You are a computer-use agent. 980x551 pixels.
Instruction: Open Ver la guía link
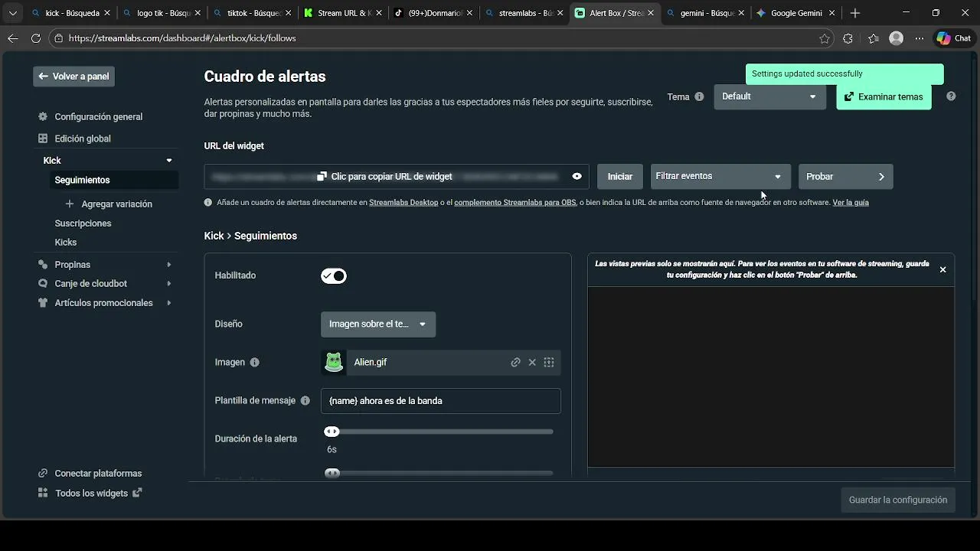coord(851,203)
